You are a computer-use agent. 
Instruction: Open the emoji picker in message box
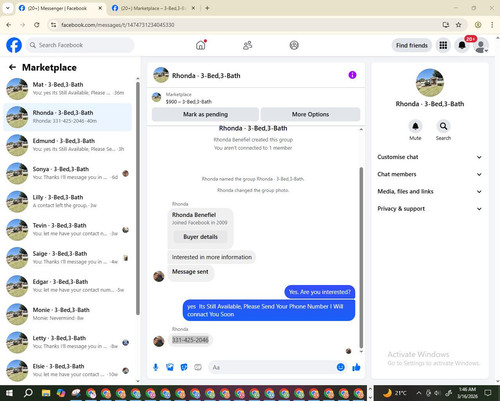tap(341, 367)
